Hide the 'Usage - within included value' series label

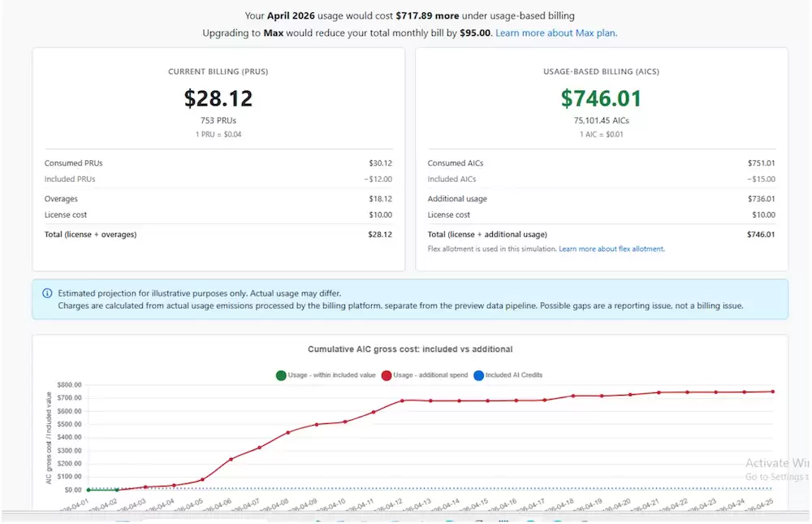(x=331, y=375)
